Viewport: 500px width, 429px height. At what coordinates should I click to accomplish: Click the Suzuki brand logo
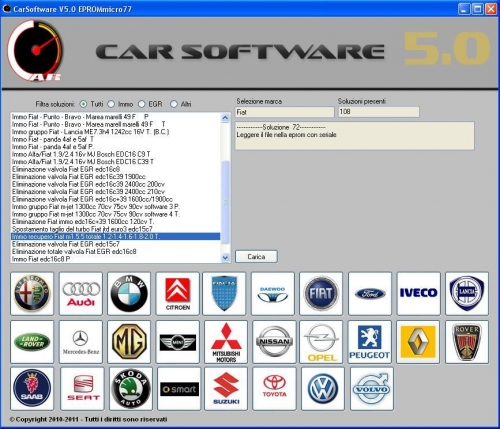click(226, 389)
